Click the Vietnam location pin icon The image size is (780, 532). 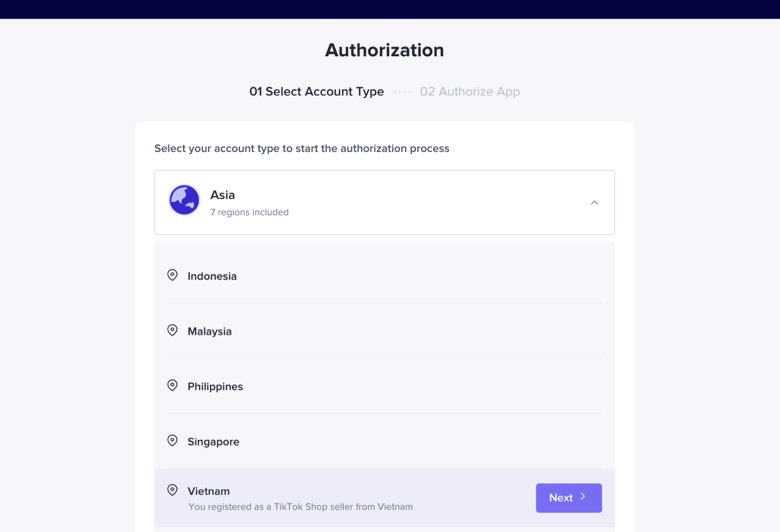(172, 490)
